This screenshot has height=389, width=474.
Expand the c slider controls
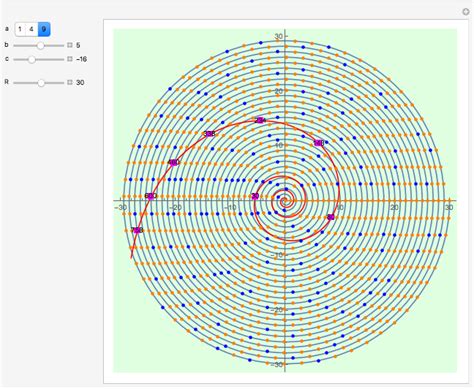(x=70, y=59)
